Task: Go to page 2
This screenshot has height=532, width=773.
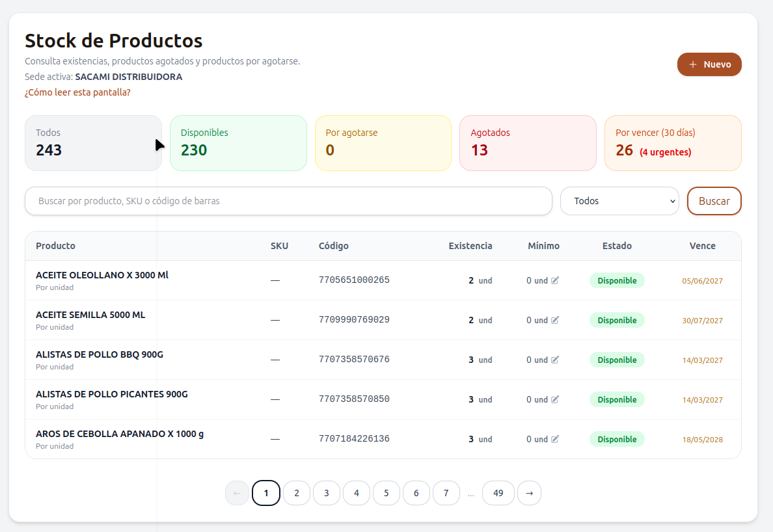Action: pyautogui.click(x=297, y=493)
